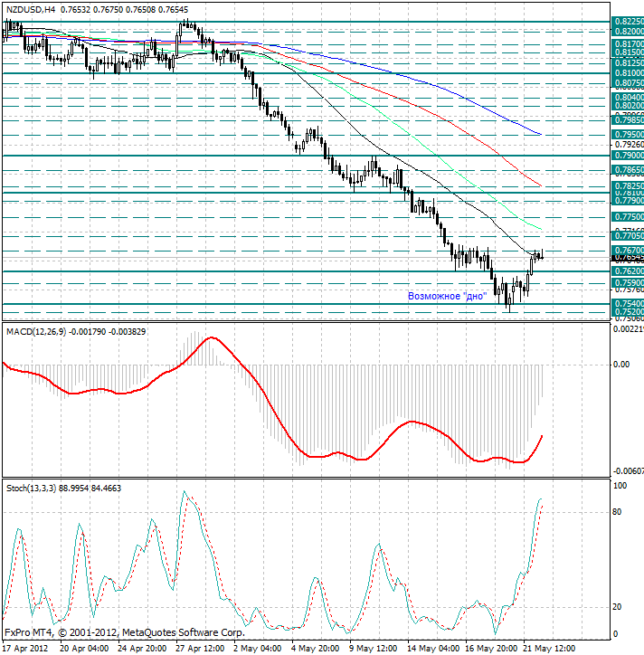Click the 0.7985 price level label

628,120
